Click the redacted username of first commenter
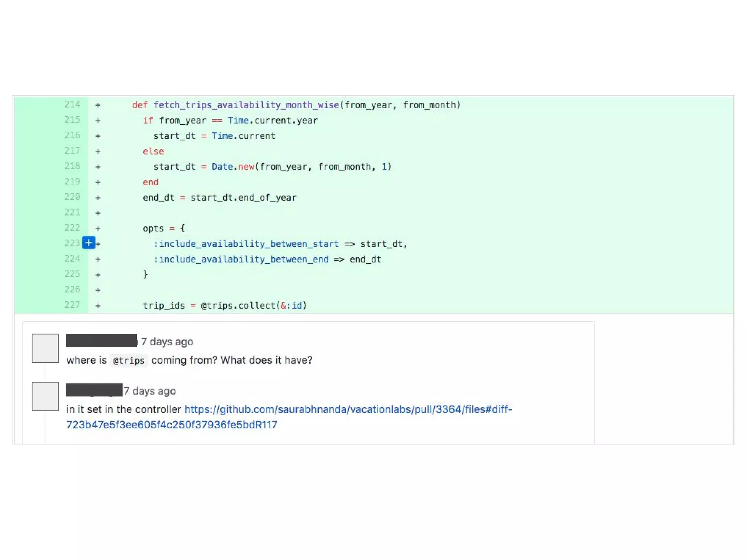Image resolution: width=747 pixels, height=560 pixels. [x=101, y=341]
